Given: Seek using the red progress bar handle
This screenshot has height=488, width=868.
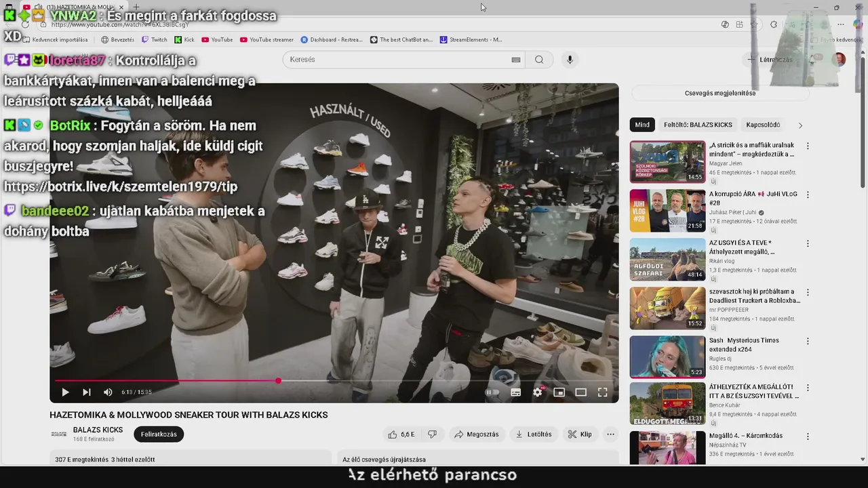Looking at the screenshot, I should (x=278, y=381).
